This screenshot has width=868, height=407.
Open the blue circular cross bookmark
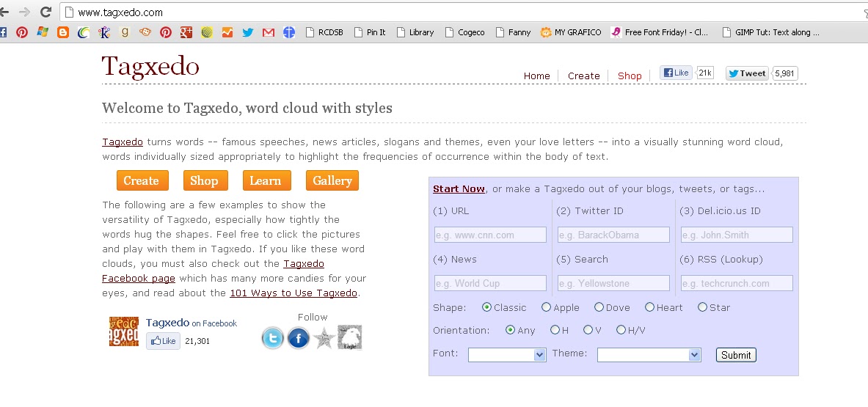[x=289, y=32]
